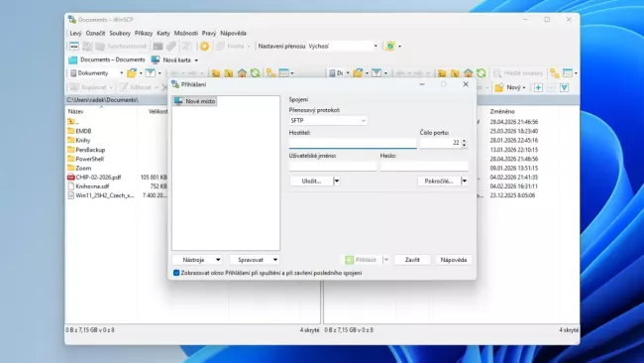Switch to the Documents – Documents tab
This screenshot has height=363, width=644.
pyautogui.click(x=107, y=60)
